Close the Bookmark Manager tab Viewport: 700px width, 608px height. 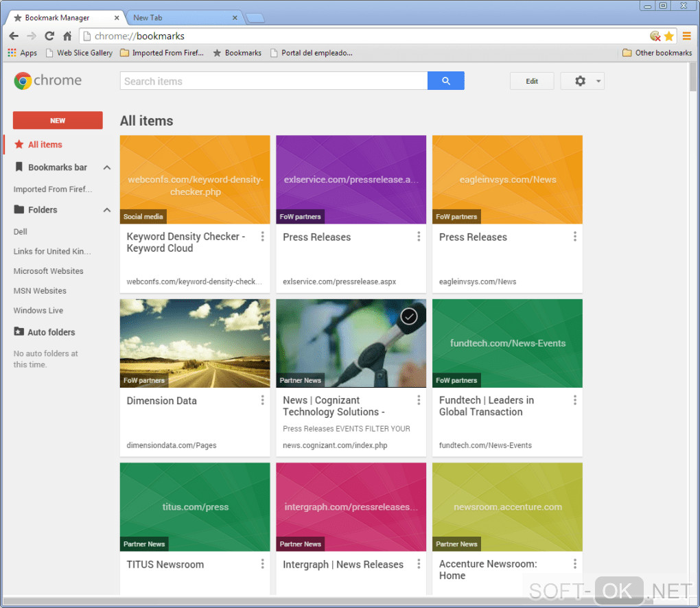point(117,18)
